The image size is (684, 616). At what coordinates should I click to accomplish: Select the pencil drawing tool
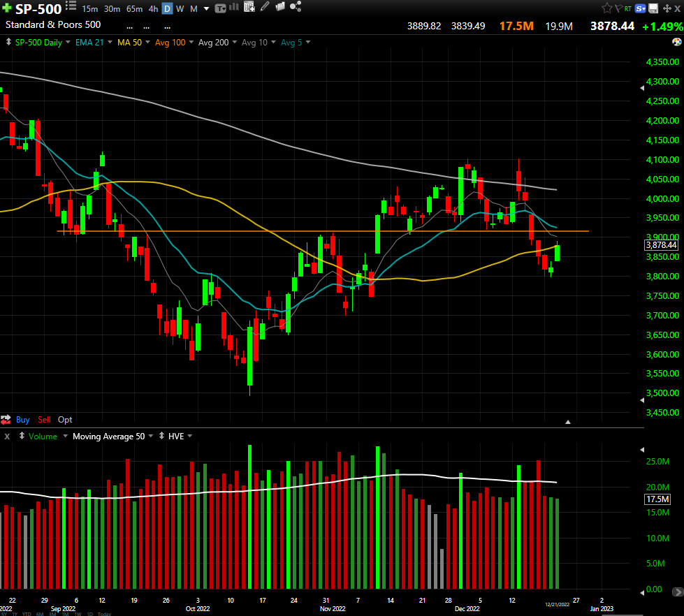coord(265,6)
